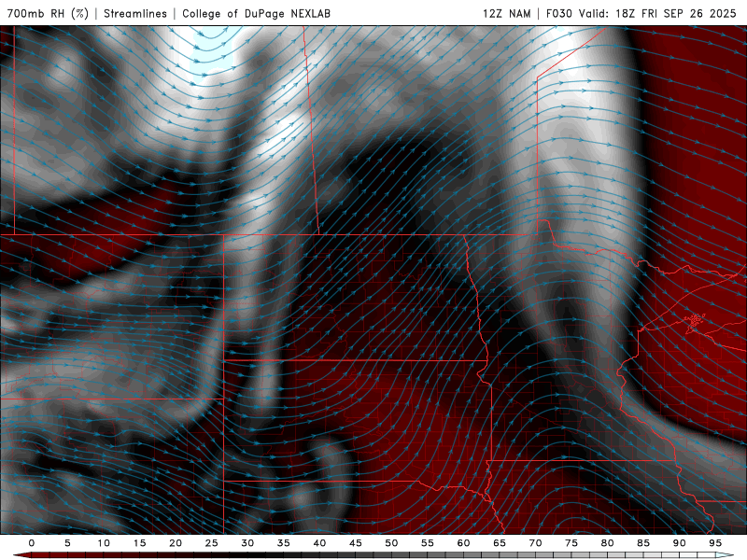This screenshot has width=747, height=560.
Task: Click the colorbar label "50"
Action: (391, 543)
